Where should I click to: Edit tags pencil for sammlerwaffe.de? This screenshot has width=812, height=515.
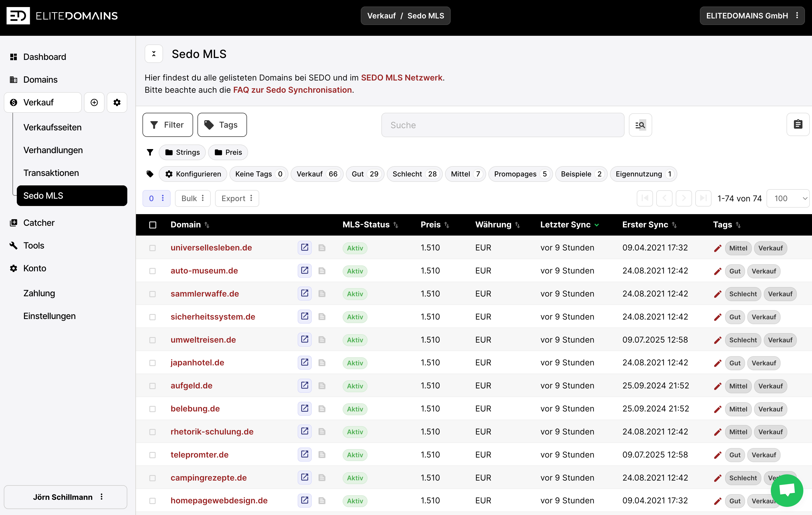[717, 294]
